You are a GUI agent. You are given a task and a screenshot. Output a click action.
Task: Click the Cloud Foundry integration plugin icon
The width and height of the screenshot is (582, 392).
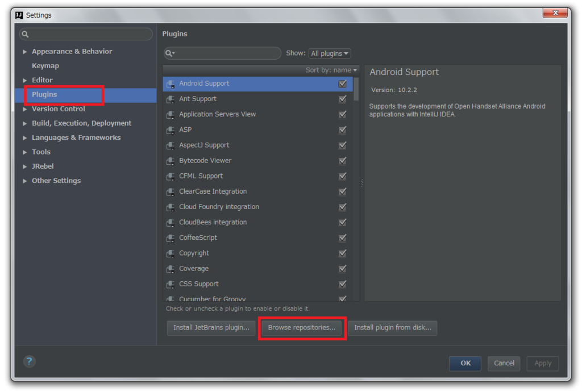[x=171, y=207]
